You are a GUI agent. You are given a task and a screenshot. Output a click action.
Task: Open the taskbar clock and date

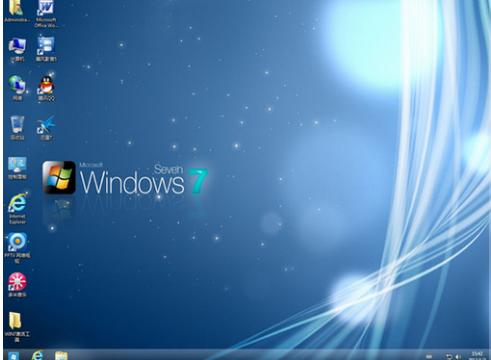coord(477,356)
